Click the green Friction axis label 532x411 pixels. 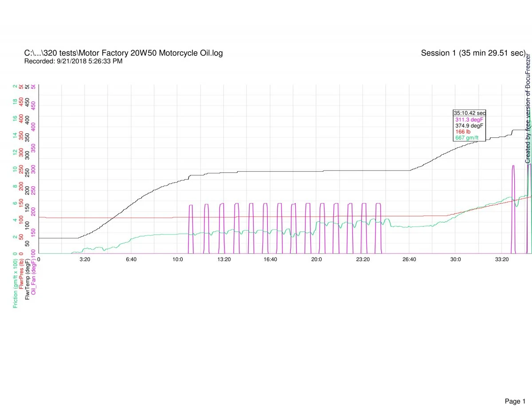click(x=16, y=282)
